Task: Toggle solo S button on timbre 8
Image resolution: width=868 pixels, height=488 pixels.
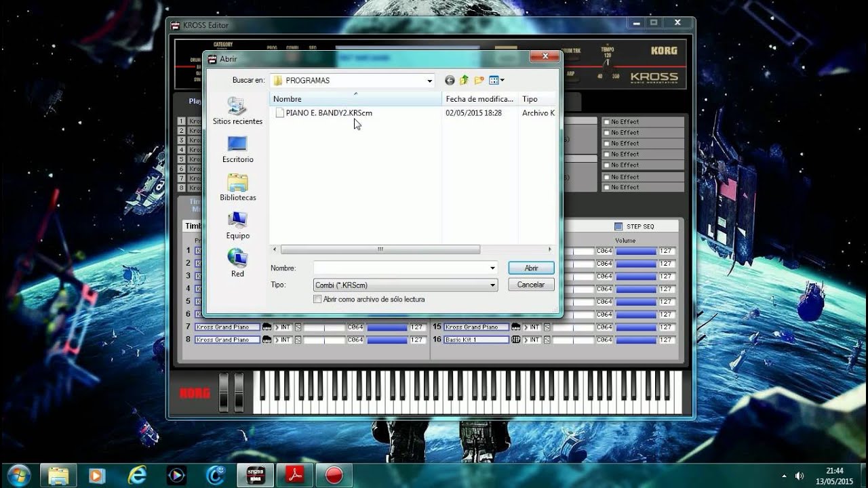Action: [x=298, y=340]
